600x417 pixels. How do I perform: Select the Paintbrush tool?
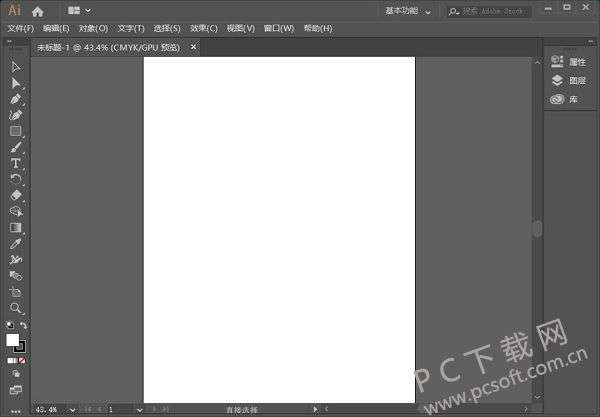15,147
